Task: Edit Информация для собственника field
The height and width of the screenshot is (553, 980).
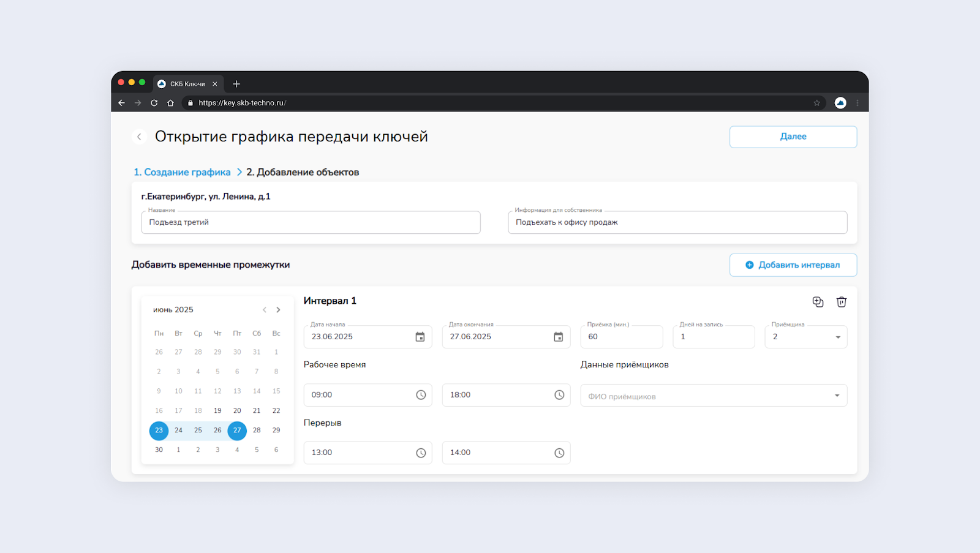Action: [677, 222]
